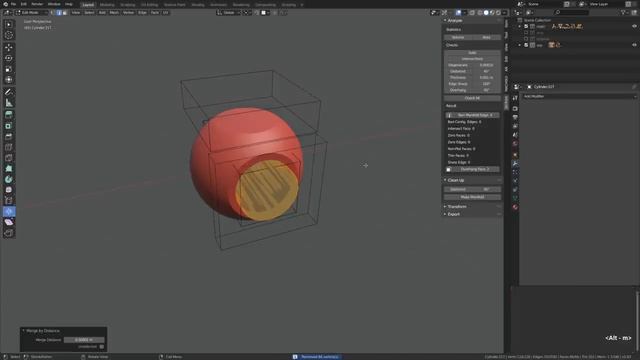Enable vertex select mode
Screen dimensions: 640x360
click(53, 13)
